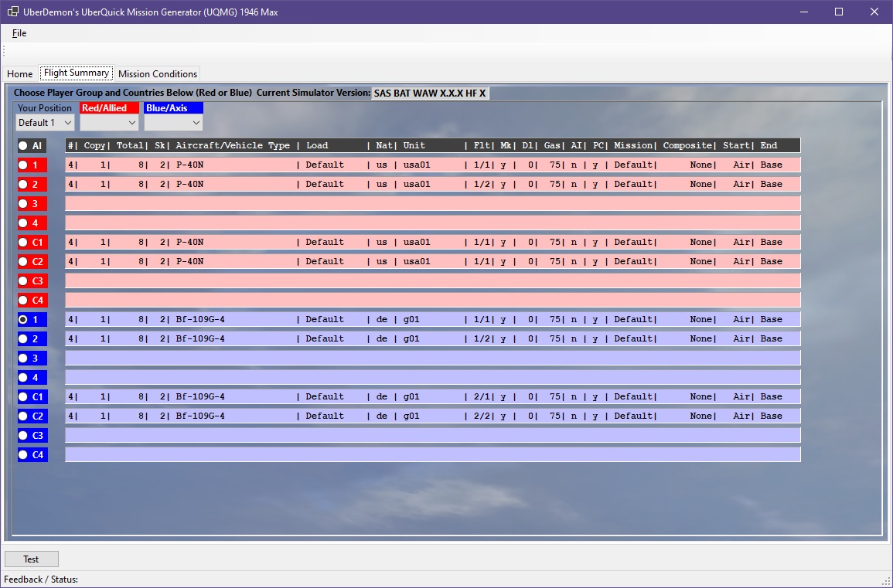Click the empty blue flight 4 row
Screen dimensions: 893x588
(433, 378)
